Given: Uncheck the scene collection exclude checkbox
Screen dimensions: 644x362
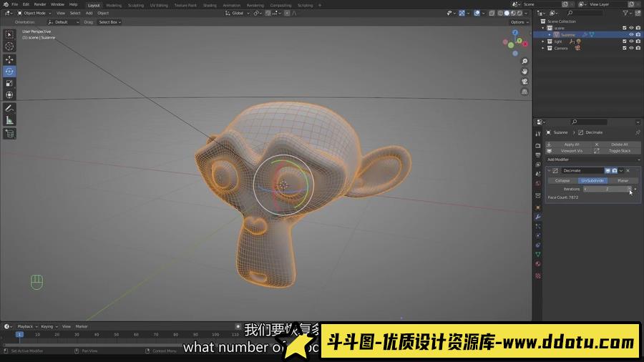Looking at the screenshot, I should [x=625, y=28].
